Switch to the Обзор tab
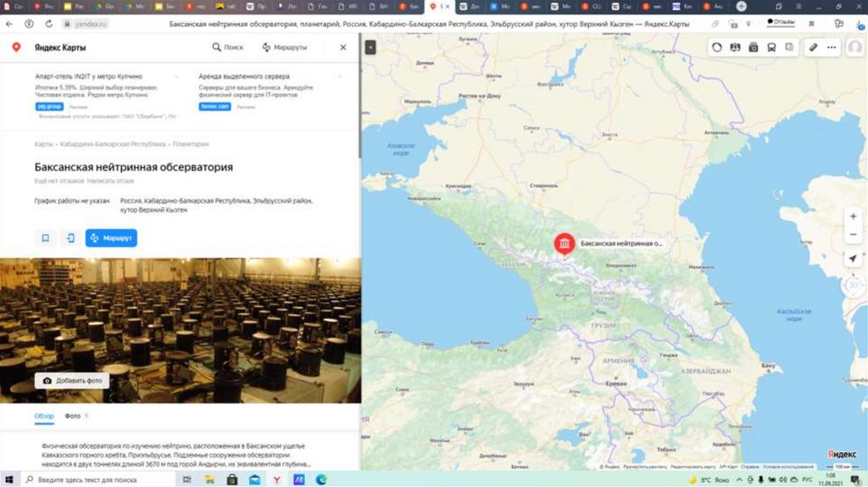 click(x=44, y=416)
